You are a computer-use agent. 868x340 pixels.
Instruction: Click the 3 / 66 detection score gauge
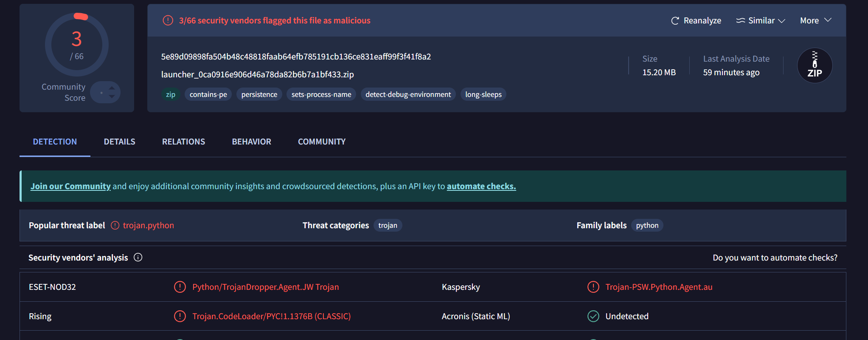click(77, 45)
